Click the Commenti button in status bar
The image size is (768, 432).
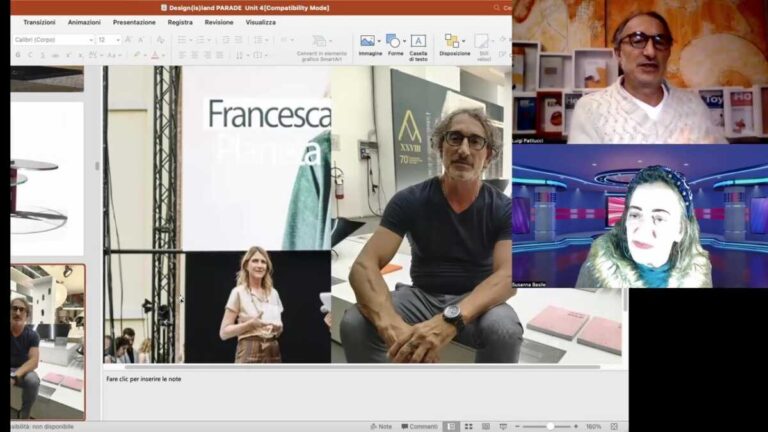[x=419, y=427]
